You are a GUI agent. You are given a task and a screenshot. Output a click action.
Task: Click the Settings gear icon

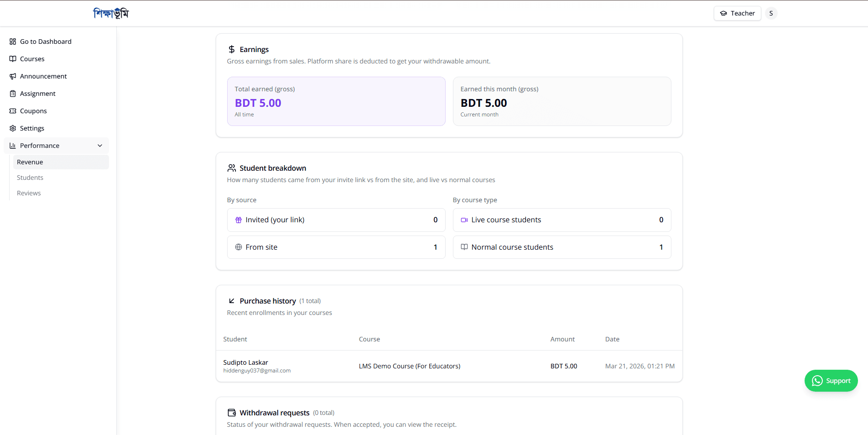pyautogui.click(x=13, y=128)
